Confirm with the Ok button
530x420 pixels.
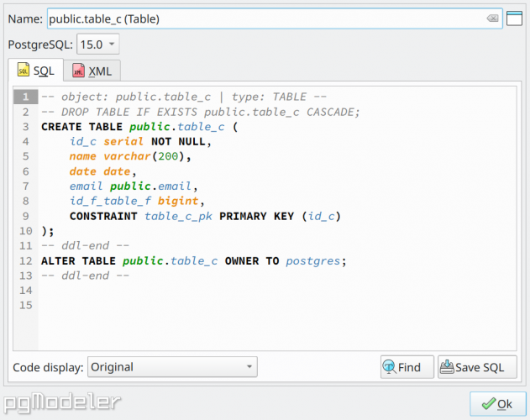(x=498, y=404)
